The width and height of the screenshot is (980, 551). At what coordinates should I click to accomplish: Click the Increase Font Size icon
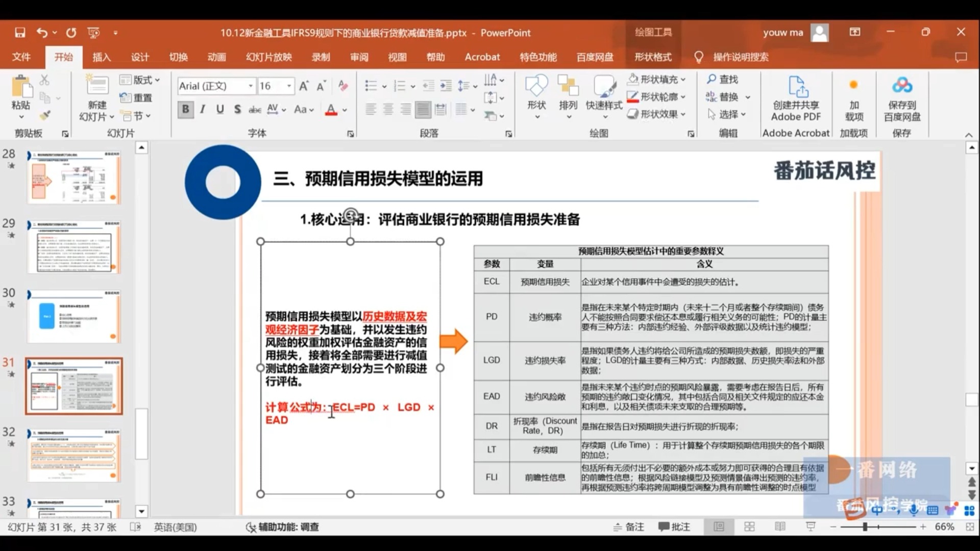click(304, 86)
